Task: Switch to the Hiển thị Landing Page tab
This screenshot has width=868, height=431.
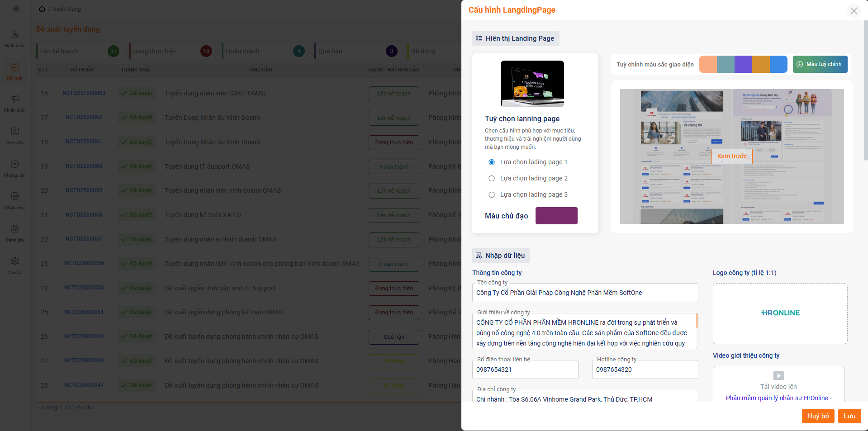Action: pos(515,38)
